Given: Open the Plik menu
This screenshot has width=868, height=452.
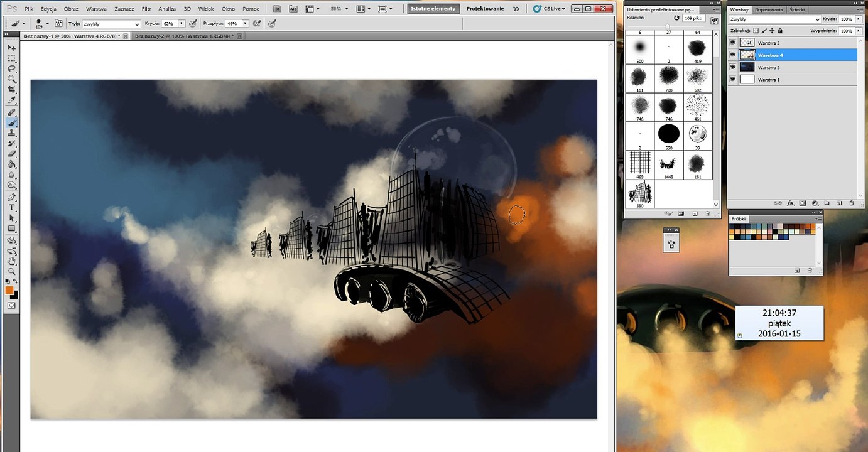Looking at the screenshot, I should click(x=29, y=9).
